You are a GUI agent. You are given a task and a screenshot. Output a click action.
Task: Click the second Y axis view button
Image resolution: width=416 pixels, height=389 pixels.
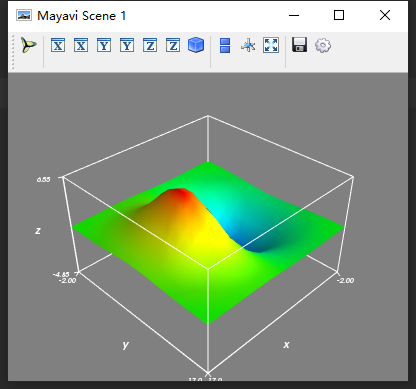point(127,45)
